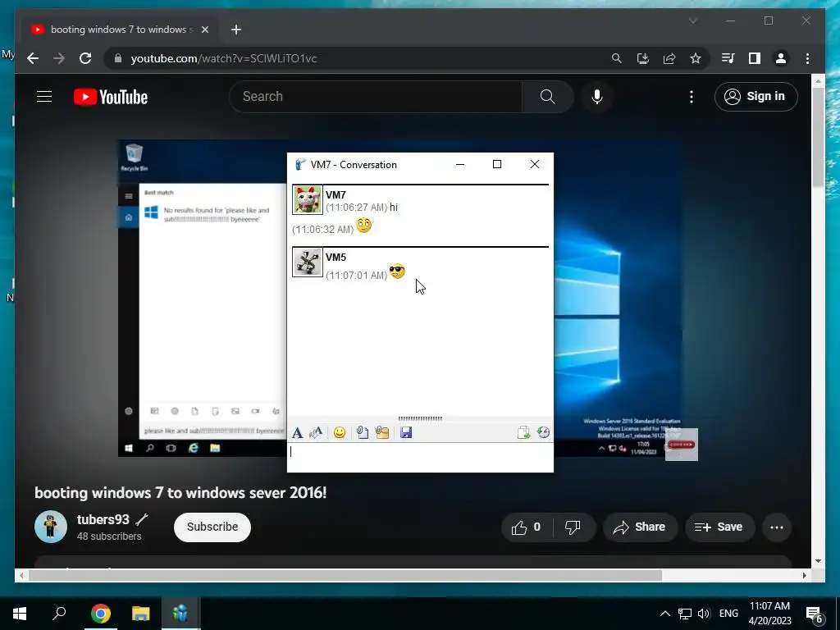Pick font color in VM7 conversation toolbar
The image size is (840, 630).
[316, 432]
